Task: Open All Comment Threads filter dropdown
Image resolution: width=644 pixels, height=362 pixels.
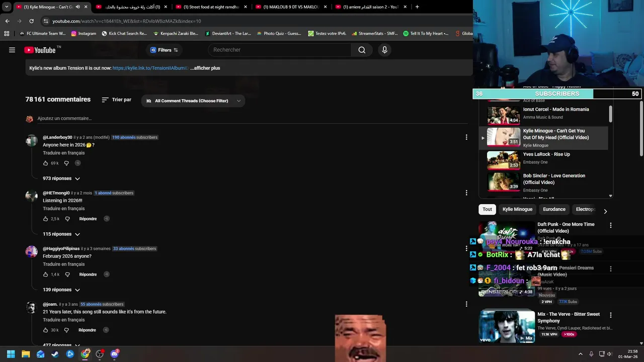Action: [194, 101]
